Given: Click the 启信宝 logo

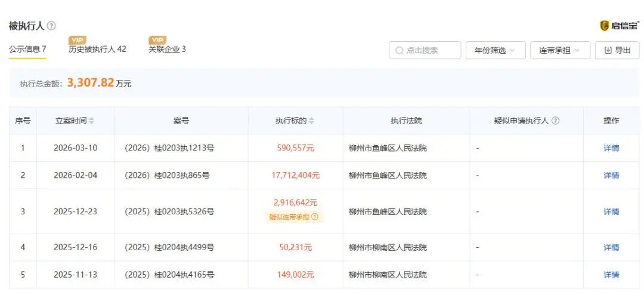Looking at the screenshot, I should 619,25.
